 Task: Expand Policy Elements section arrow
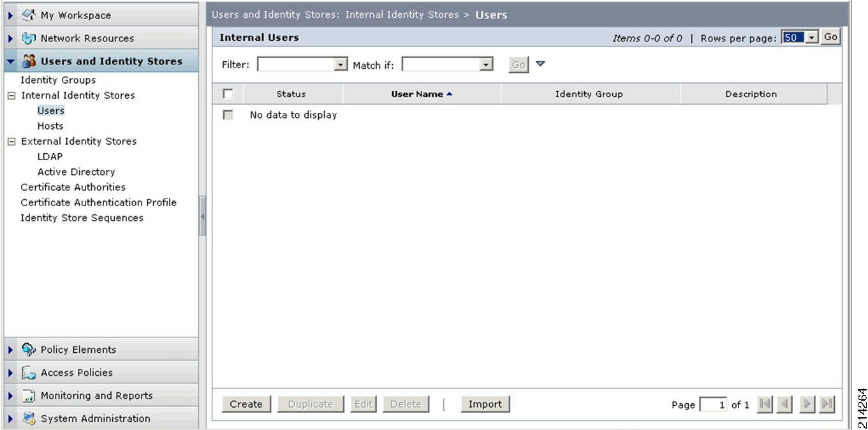[11, 350]
